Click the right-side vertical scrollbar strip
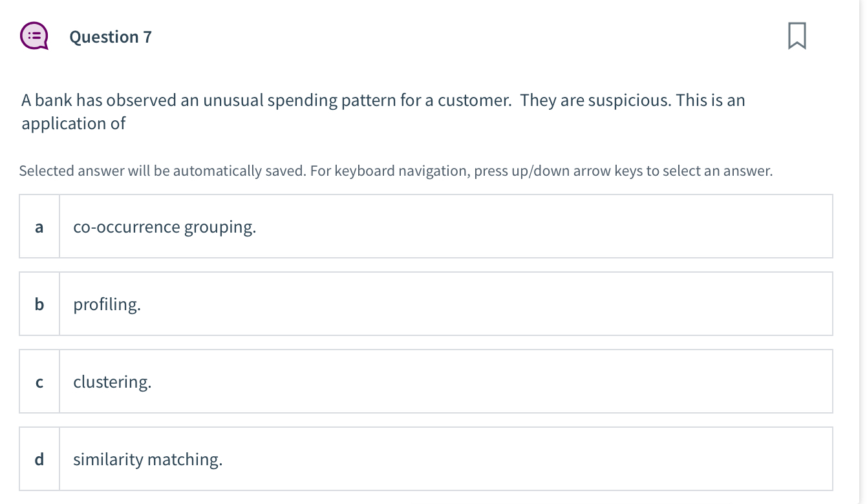The height and width of the screenshot is (504, 867). click(x=862, y=252)
